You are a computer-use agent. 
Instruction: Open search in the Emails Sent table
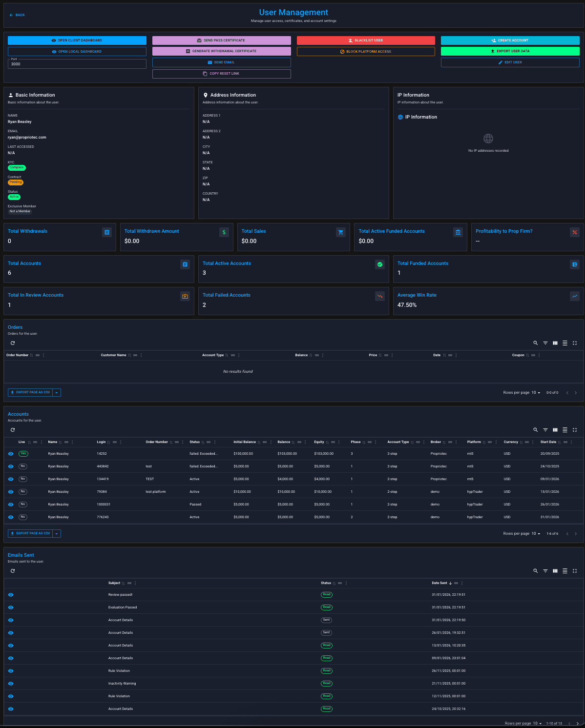[x=536, y=571]
